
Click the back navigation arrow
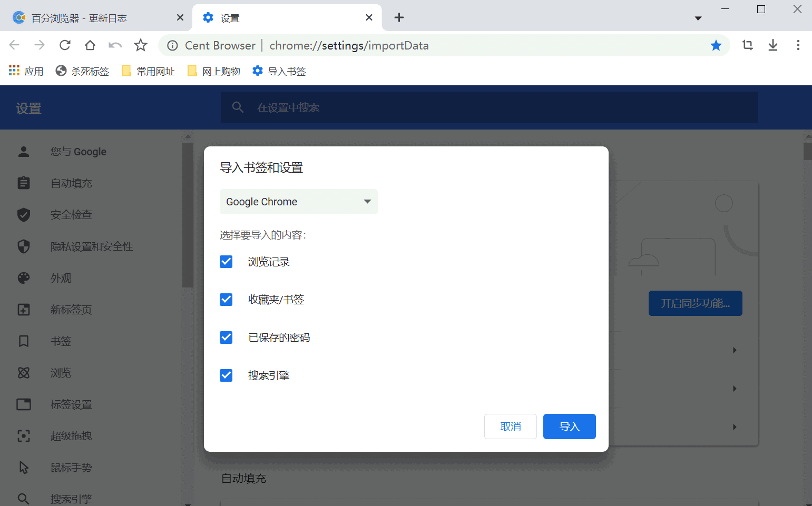(14, 45)
